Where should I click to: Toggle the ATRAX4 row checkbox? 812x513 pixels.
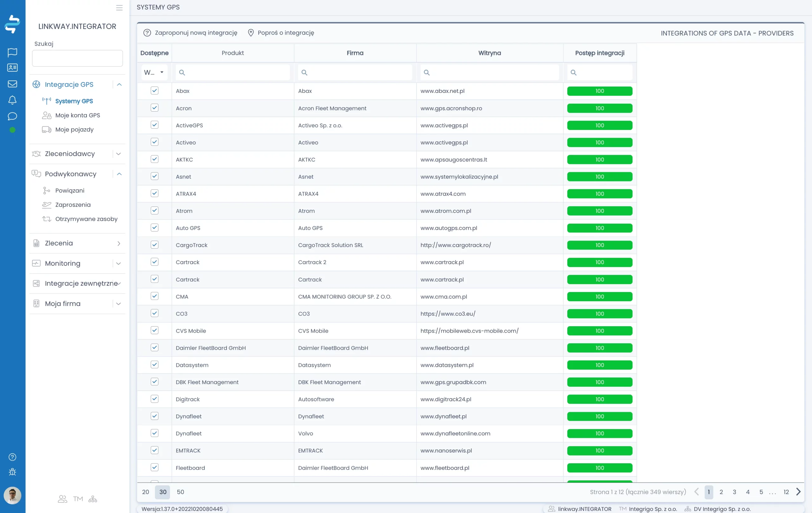click(154, 193)
